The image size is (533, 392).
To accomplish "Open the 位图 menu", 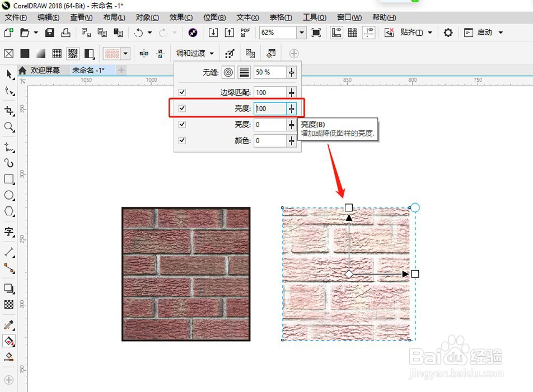I will click(214, 17).
